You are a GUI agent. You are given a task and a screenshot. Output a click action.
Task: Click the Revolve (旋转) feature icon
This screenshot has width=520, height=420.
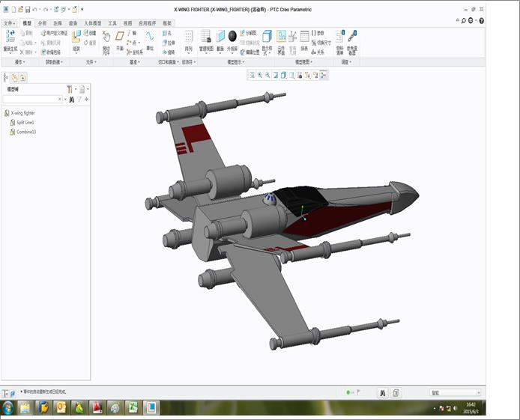pyautogui.click(x=165, y=52)
